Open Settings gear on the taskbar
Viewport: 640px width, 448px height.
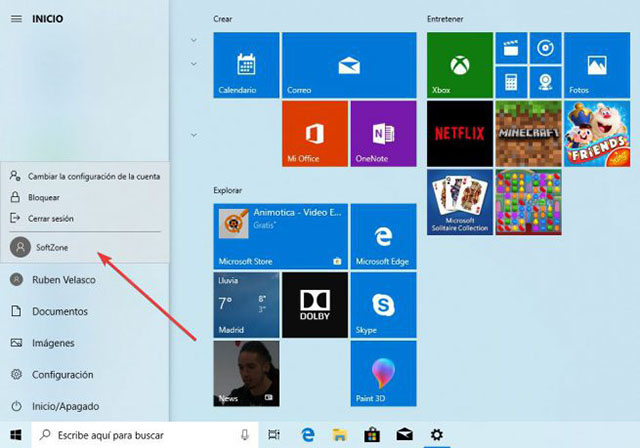(x=437, y=435)
